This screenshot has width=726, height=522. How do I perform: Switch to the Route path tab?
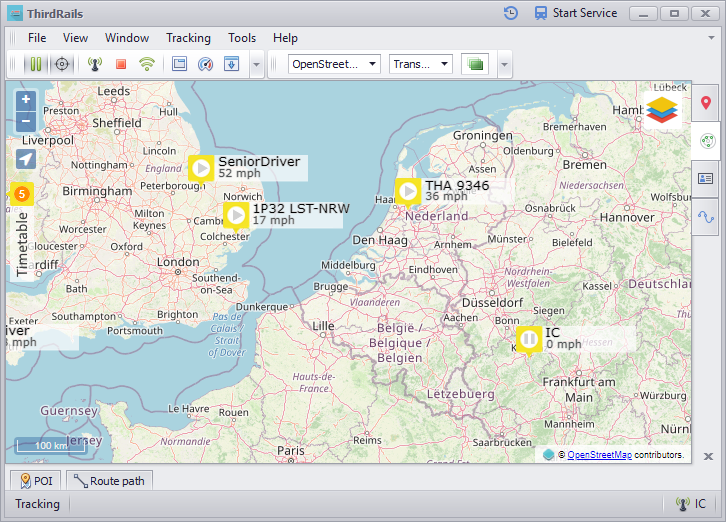tap(109, 481)
